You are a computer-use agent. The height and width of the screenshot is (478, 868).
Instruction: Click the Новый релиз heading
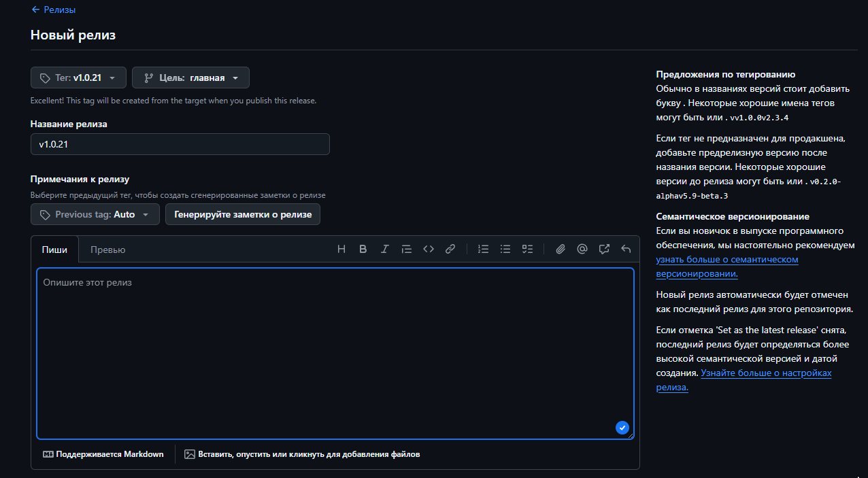(73, 35)
